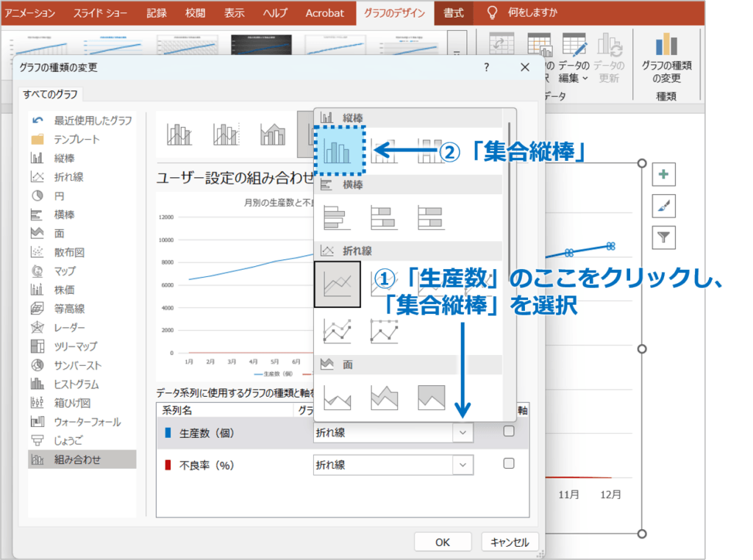Choose the stacked area chart icon
This screenshot has height=560, width=753.
(384, 398)
